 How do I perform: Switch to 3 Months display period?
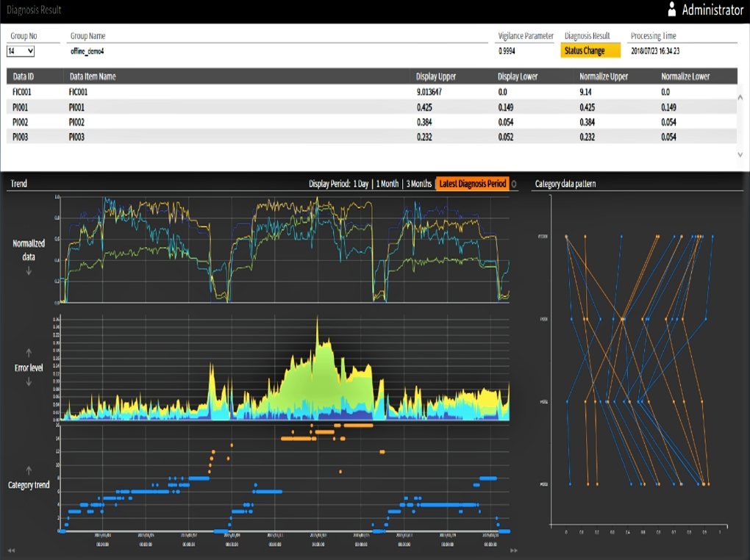point(419,184)
